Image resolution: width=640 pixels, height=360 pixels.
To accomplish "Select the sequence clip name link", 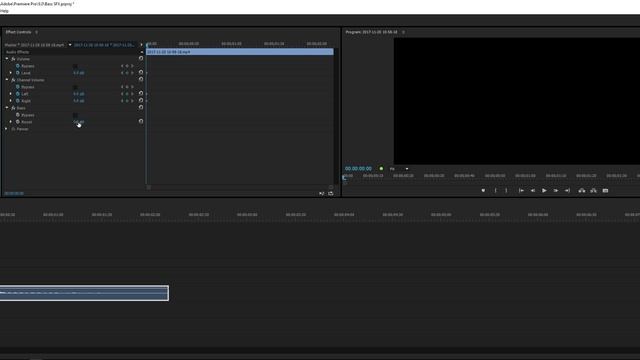I will click(104, 45).
